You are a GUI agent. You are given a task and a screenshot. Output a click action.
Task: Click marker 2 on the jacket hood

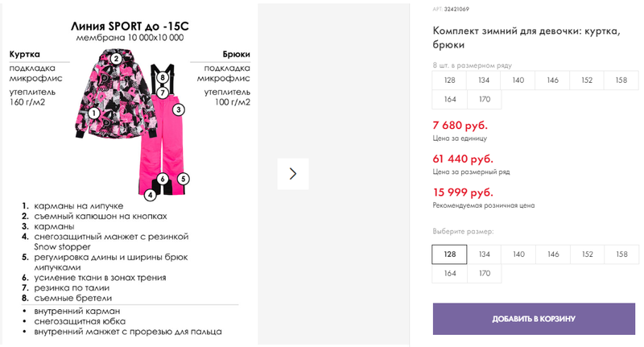(x=116, y=59)
